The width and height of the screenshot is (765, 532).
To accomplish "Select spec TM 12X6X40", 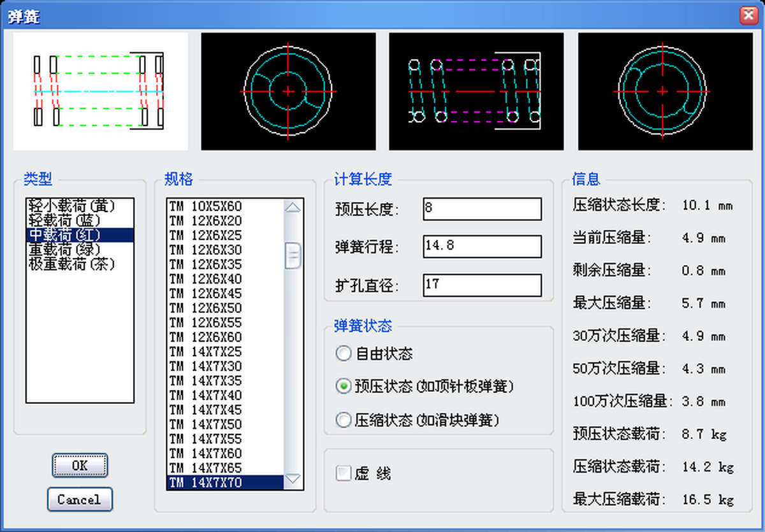I will point(226,279).
